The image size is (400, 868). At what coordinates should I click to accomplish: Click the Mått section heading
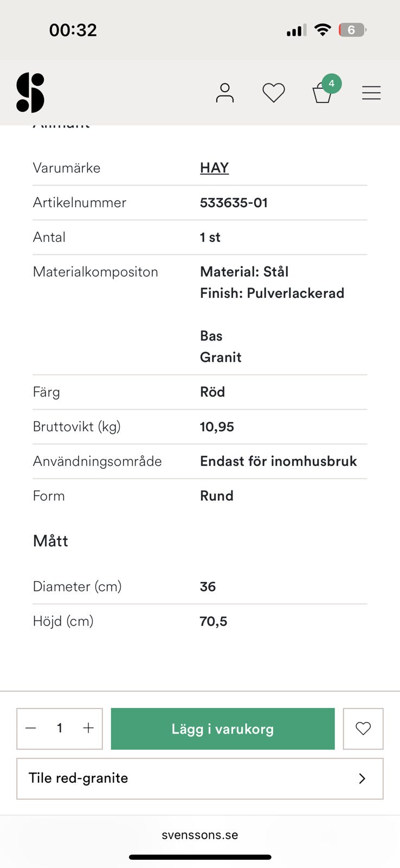coord(50,541)
